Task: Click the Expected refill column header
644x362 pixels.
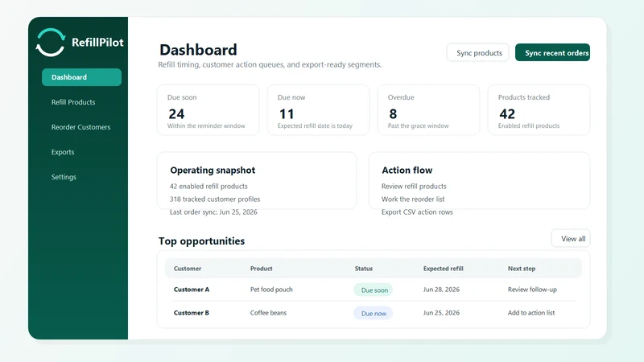Action: 444,269
